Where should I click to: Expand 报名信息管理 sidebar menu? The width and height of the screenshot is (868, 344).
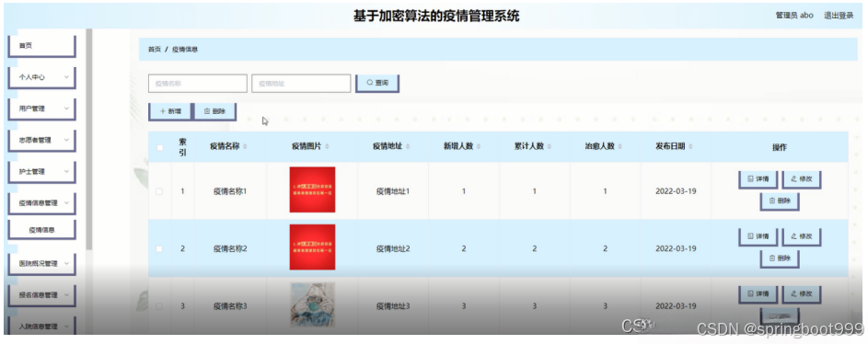[41, 295]
